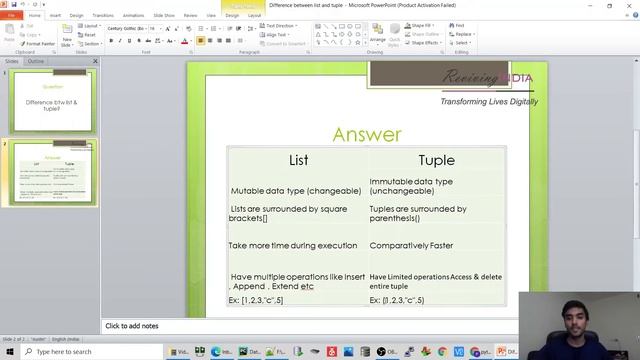Open the Section dropdown

point(89,44)
